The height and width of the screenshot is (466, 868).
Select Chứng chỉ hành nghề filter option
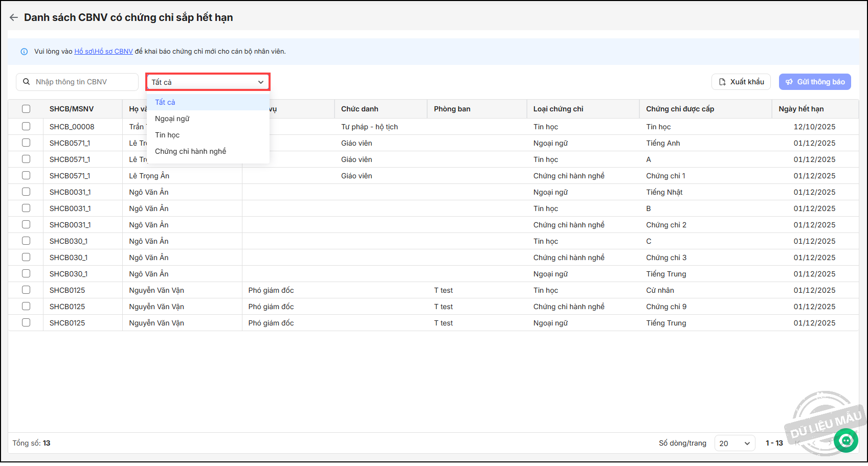190,151
